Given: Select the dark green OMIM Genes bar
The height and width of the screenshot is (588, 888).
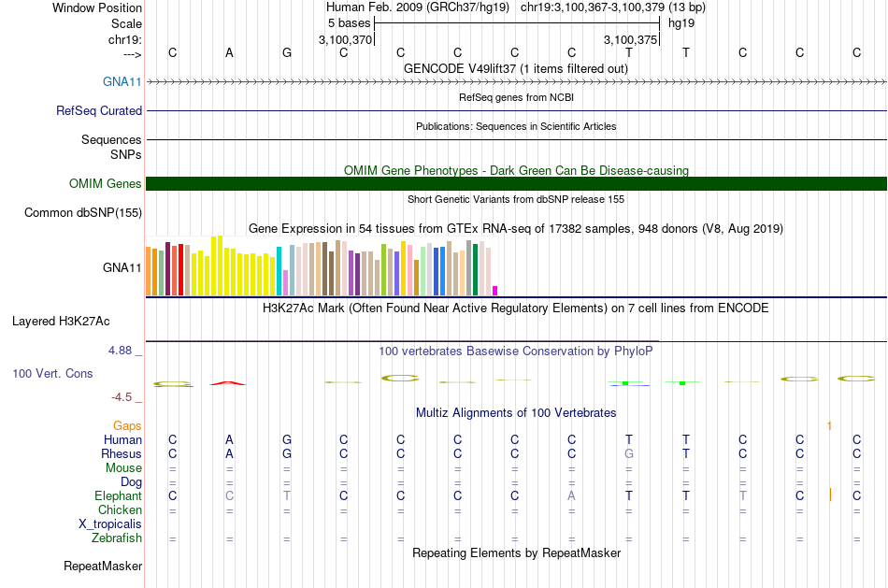Looking at the screenshot, I should 517,183.
